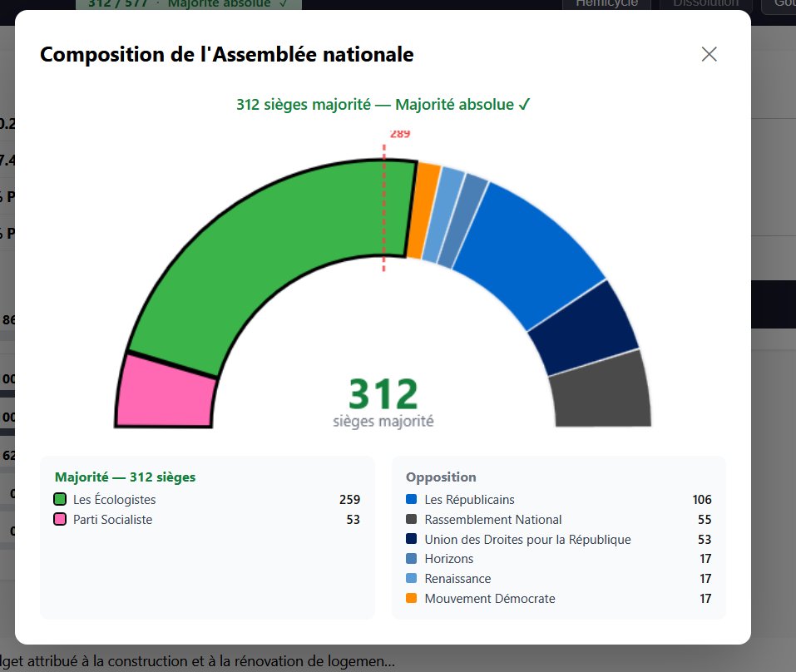
Task: Click the green Les Écologistes legend swatch
Action: tap(60, 500)
